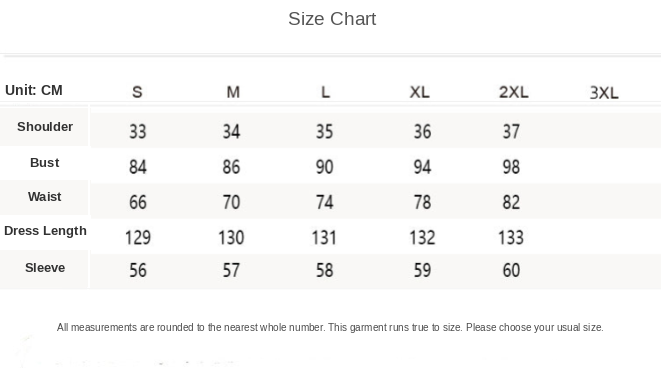Viewport: 661px width, 368px height.
Task: Click the XL size column header
Action: [x=419, y=92]
